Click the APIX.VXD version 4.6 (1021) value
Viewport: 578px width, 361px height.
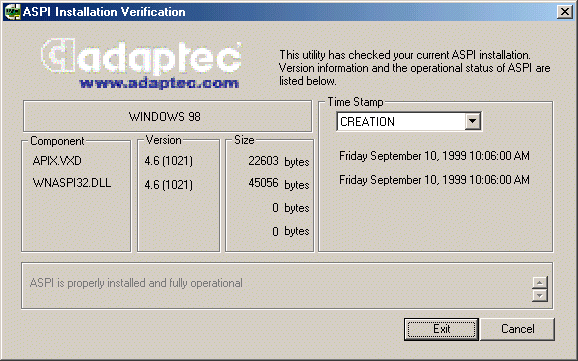(x=168, y=161)
